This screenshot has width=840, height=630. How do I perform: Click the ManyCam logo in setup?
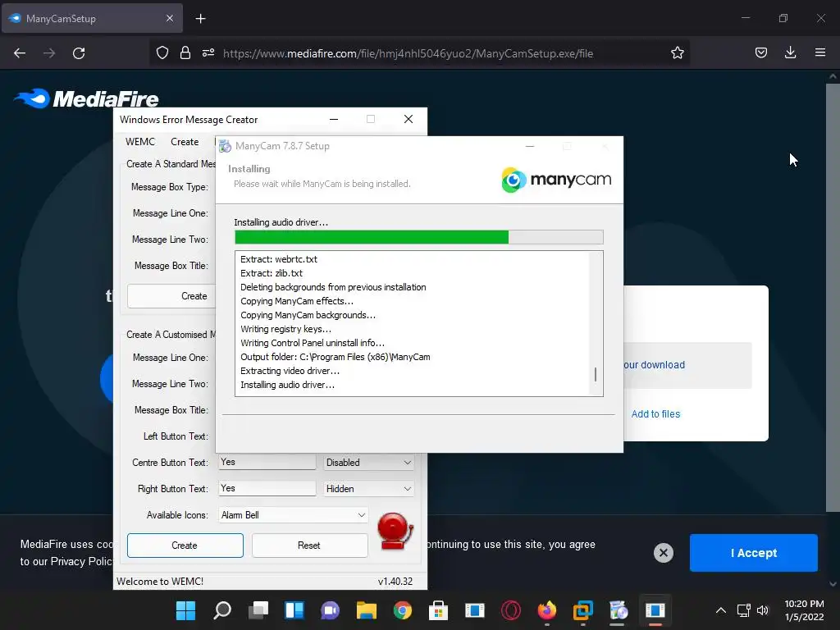point(556,180)
